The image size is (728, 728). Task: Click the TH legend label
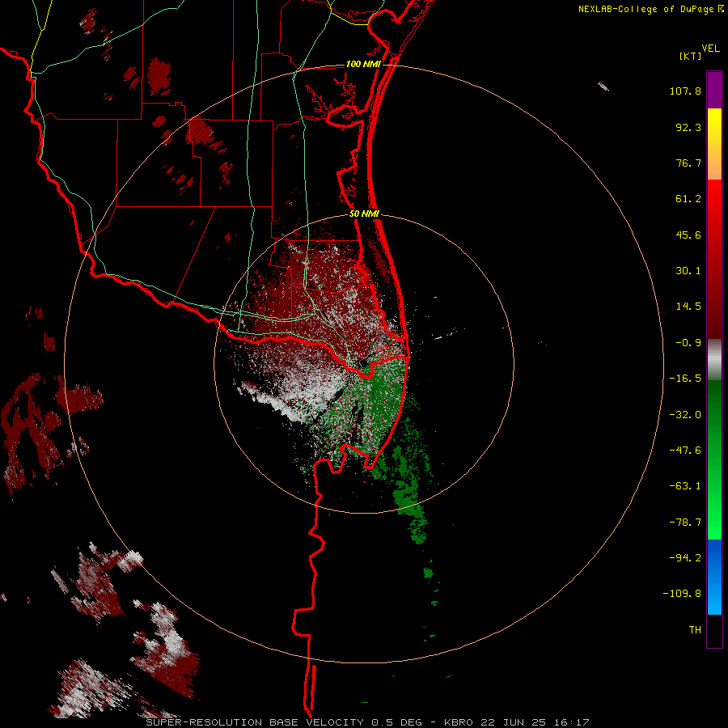click(x=695, y=629)
